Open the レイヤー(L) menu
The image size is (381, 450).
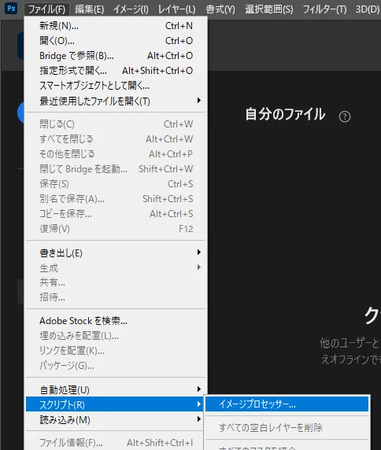point(177,9)
